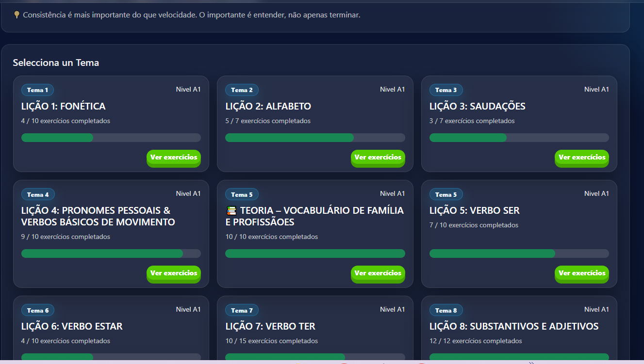Select the title LIÇÃO 1: FONÉTICA
Image resolution: width=644 pixels, height=364 pixels.
pyautogui.click(x=63, y=106)
